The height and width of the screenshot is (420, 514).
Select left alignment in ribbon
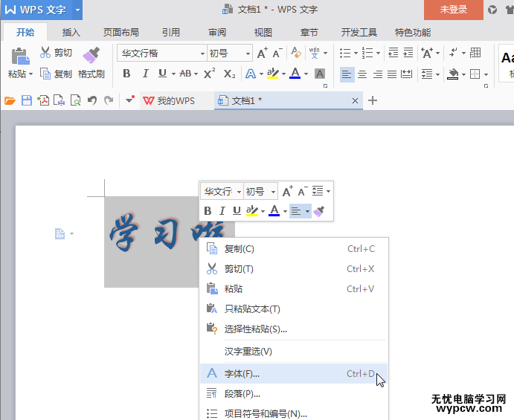pyautogui.click(x=347, y=74)
